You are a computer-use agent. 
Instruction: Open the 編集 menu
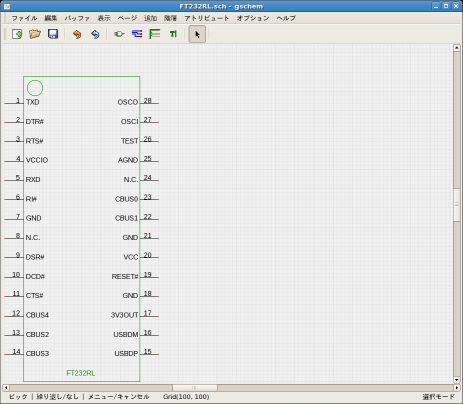(x=51, y=18)
